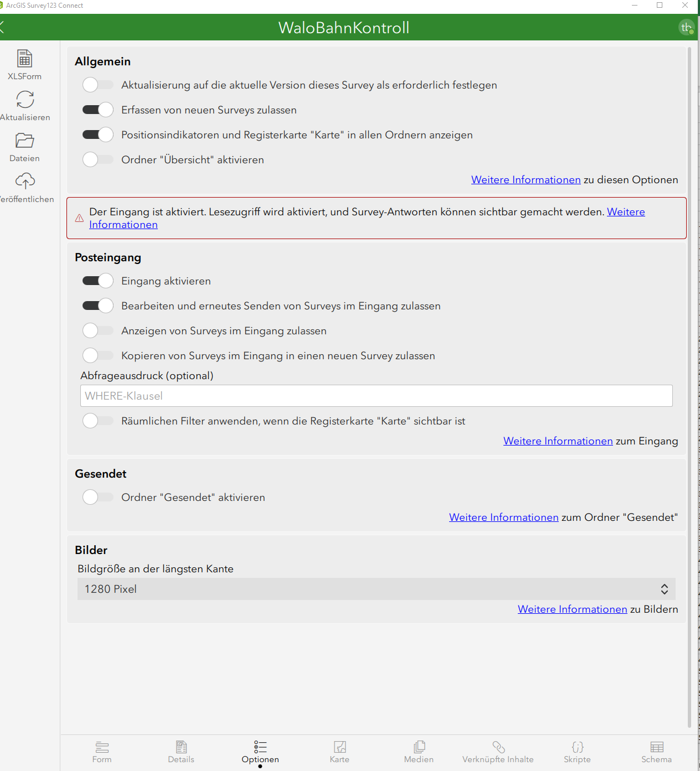Viewport: 700px width, 771px height.
Task: Click the Allgemein section heading
Action: pos(103,61)
